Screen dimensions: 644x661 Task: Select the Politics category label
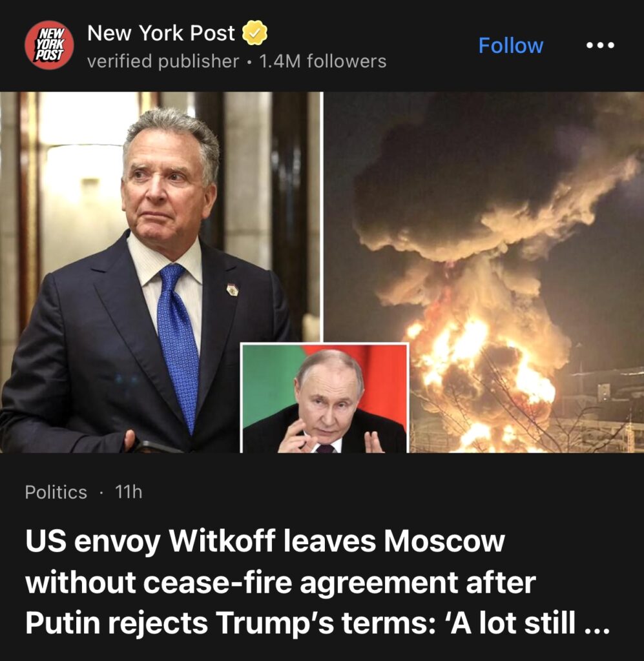click(56, 492)
